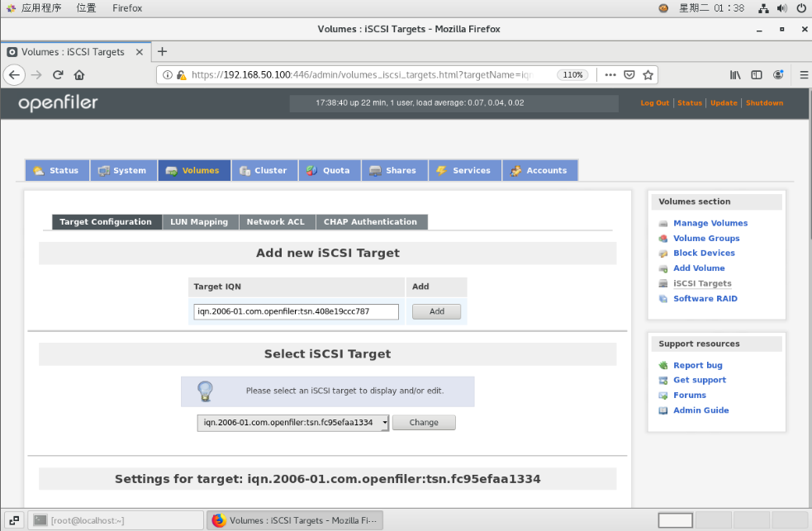This screenshot has width=812, height=531.
Task: Open the Firefox hamburger menu
Action: (x=804, y=75)
